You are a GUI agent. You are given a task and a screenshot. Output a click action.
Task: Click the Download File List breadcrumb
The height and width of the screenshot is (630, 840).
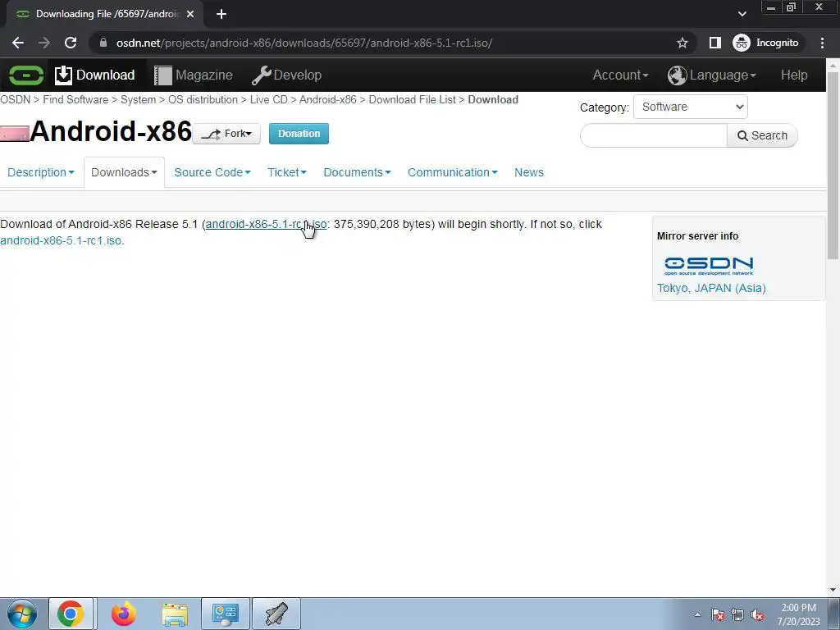point(413,99)
